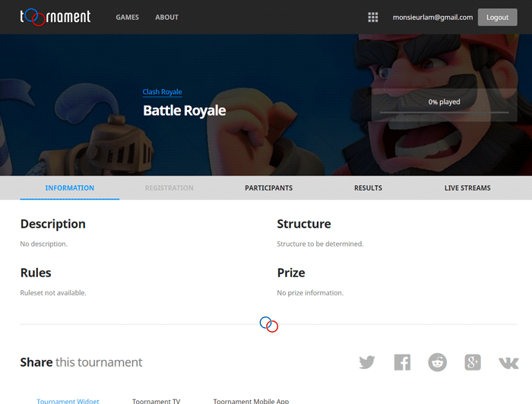Click the Toornament logo
This screenshot has height=404, width=532.
click(x=55, y=17)
